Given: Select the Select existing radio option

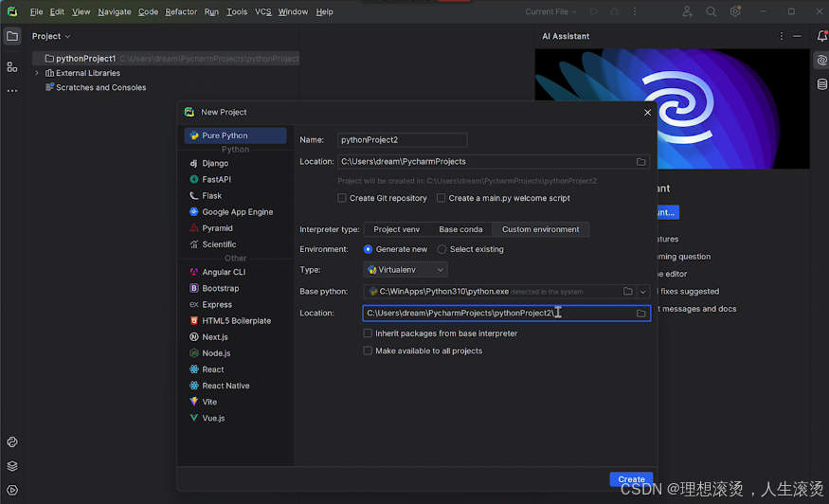Looking at the screenshot, I should [x=442, y=249].
